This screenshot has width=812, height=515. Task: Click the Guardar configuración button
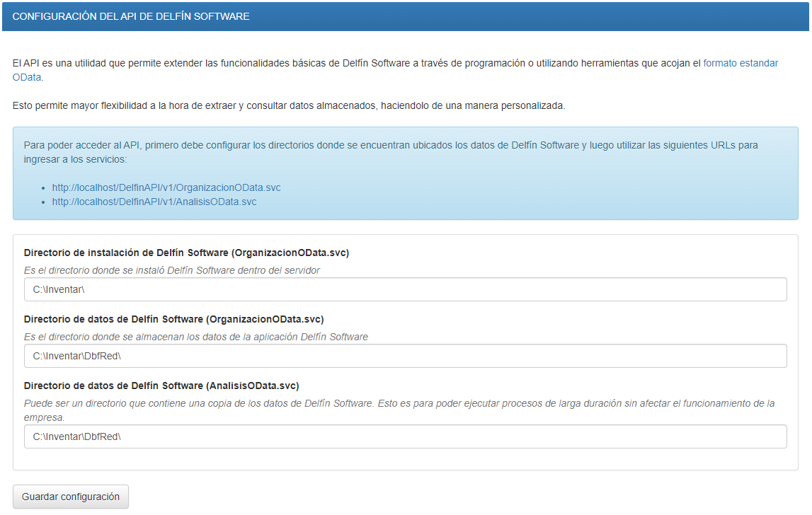(71, 497)
